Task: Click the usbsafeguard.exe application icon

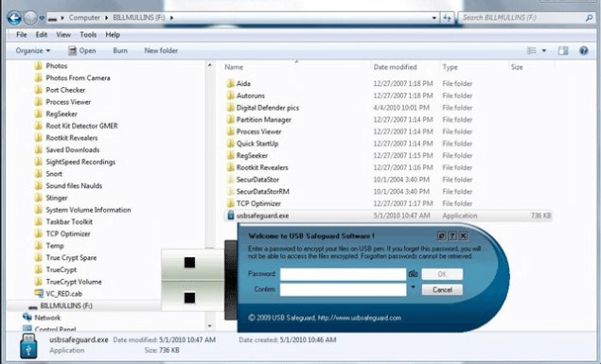Action: pos(231,216)
